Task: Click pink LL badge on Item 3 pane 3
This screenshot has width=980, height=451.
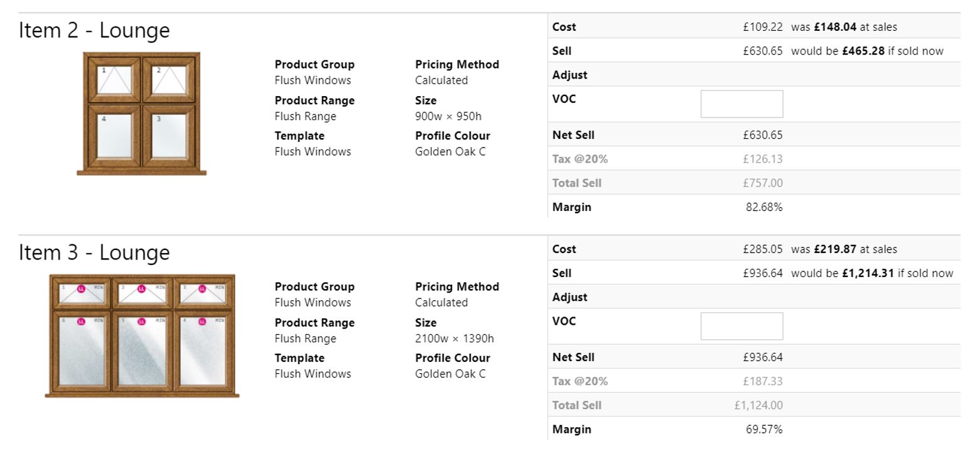Action: [x=202, y=289]
